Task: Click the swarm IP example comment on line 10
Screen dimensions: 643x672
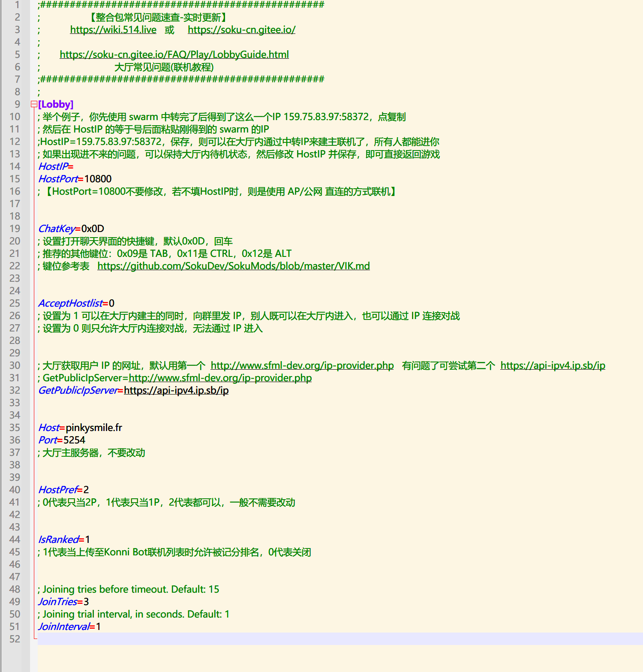Action: [x=222, y=117]
